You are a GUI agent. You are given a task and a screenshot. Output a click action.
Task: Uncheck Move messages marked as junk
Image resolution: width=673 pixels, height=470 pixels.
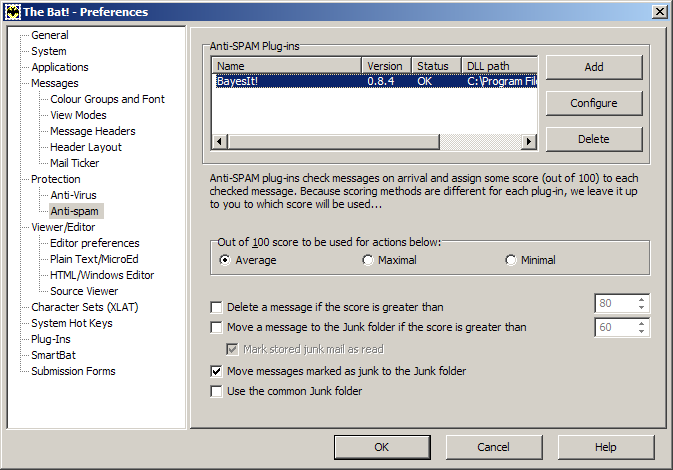[x=216, y=371]
